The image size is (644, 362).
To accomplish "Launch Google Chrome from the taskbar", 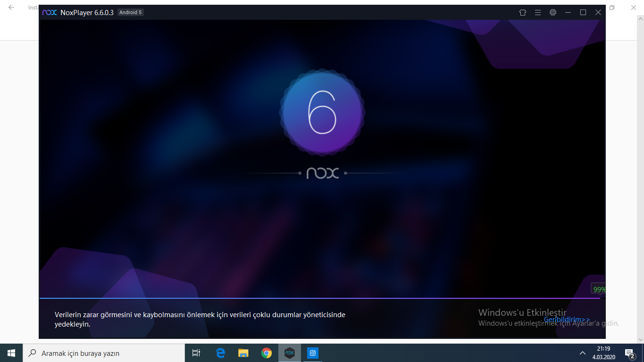I will (x=266, y=353).
